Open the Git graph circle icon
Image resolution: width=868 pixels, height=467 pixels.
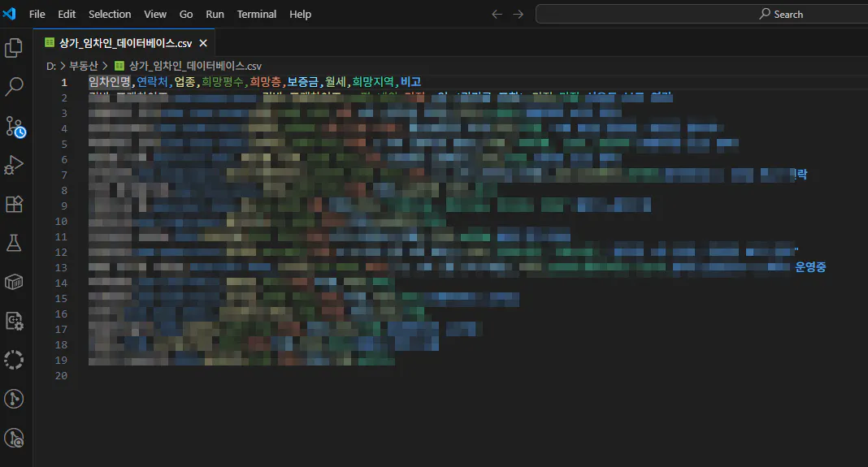click(14, 399)
